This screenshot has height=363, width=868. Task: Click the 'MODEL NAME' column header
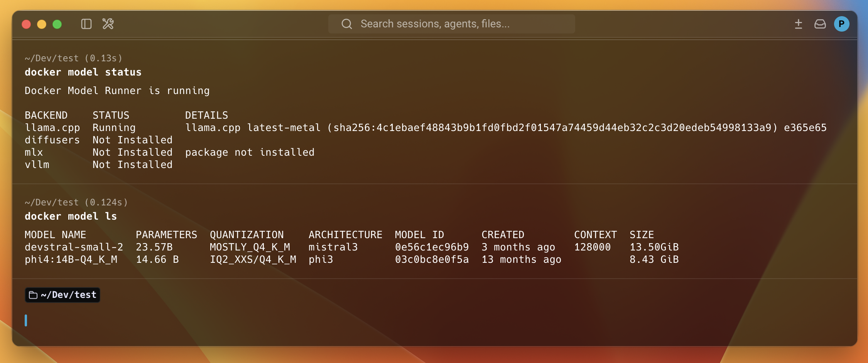pyautogui.click(x=56, y=235)
